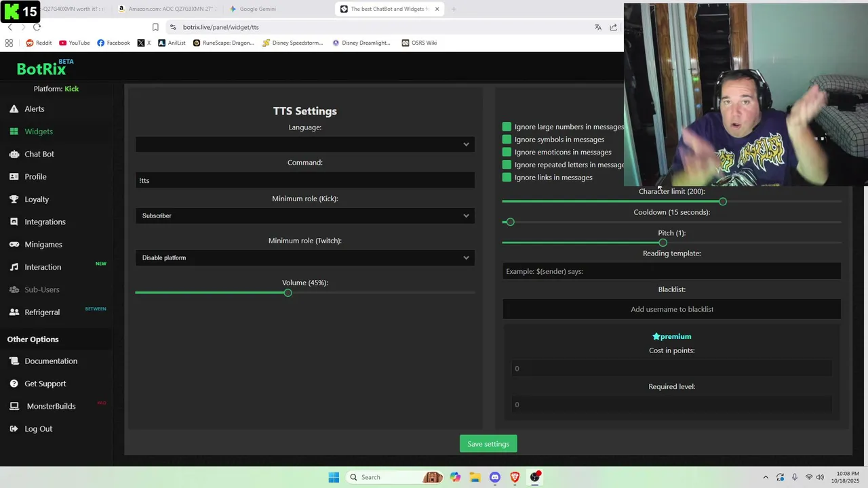This screenshot has height=488, width=868.
Task: Reload the page with browser refresh icon
Action: click(x=37, y=27)
